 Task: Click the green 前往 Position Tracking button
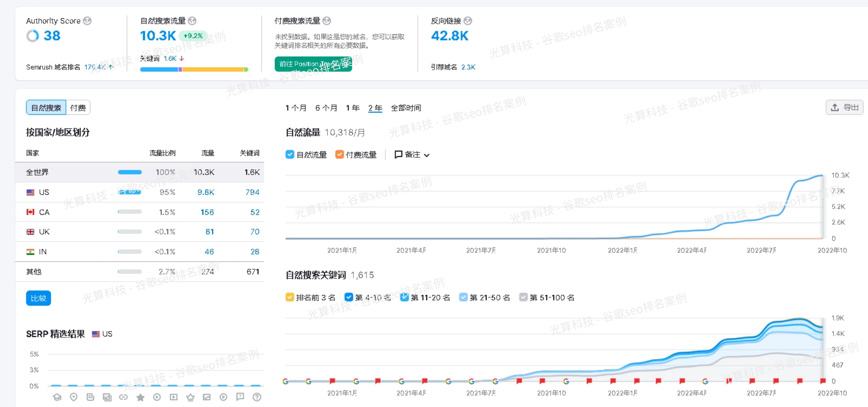coord(313,64)
